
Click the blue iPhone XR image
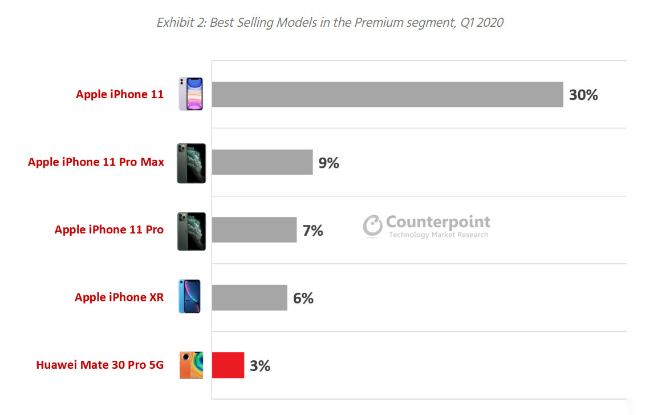click(190, 297)
